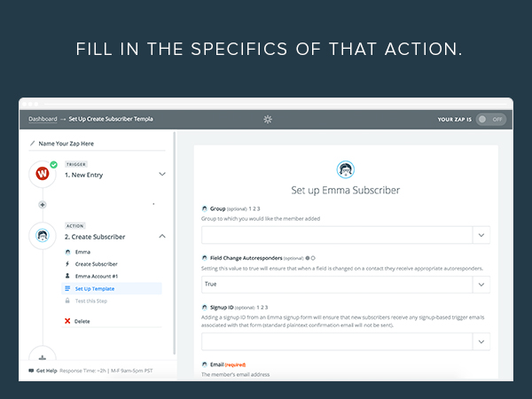Open the Signup ID dropdown arrow

click(481, 341)
